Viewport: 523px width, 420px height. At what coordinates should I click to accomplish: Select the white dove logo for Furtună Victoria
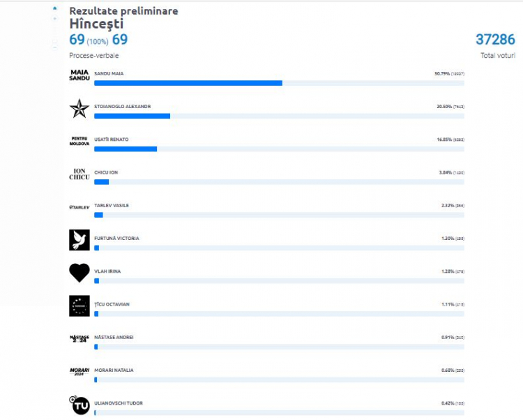[x=79, y=240]
